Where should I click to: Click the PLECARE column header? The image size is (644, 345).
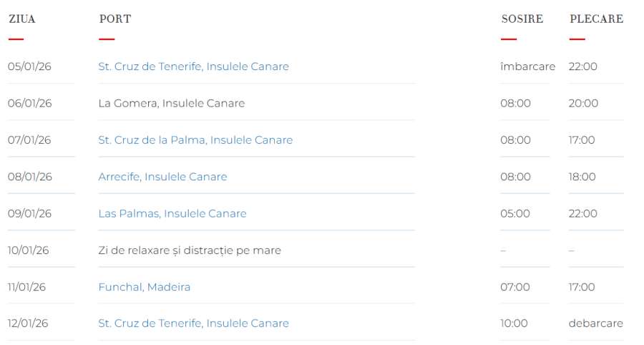pos(596,19)
